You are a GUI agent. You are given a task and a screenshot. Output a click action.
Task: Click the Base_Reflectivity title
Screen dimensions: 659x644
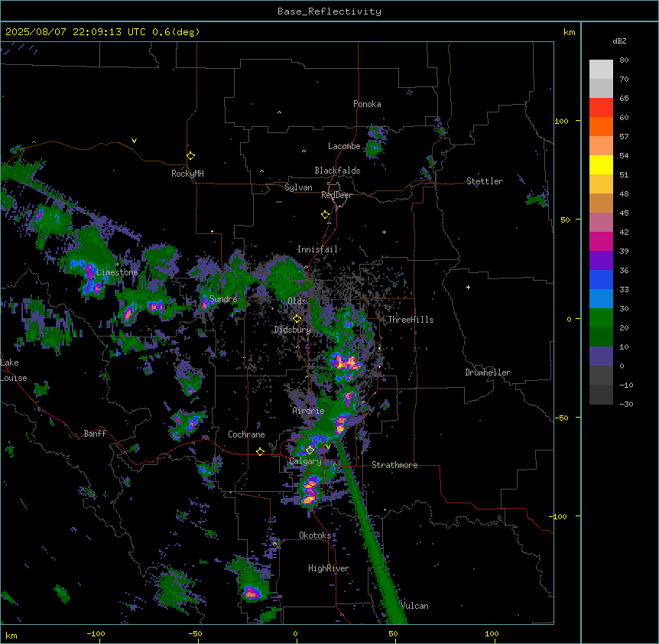[x=329, y=11]
